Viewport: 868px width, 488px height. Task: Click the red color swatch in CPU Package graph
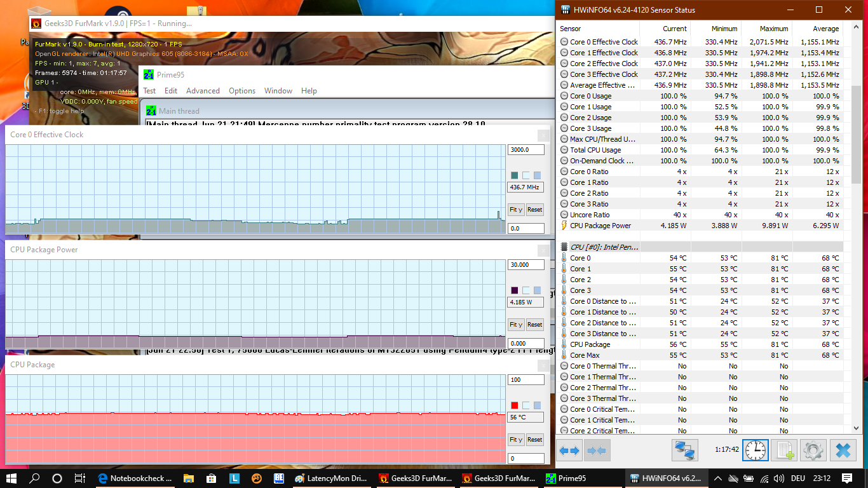tap(515, 405)
